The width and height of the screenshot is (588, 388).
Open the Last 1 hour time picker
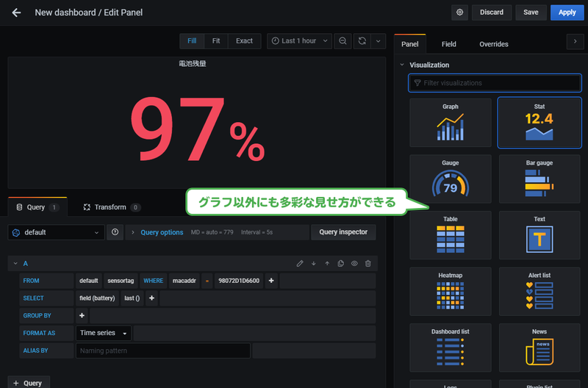pyautogui.click(x=299, y=41)
